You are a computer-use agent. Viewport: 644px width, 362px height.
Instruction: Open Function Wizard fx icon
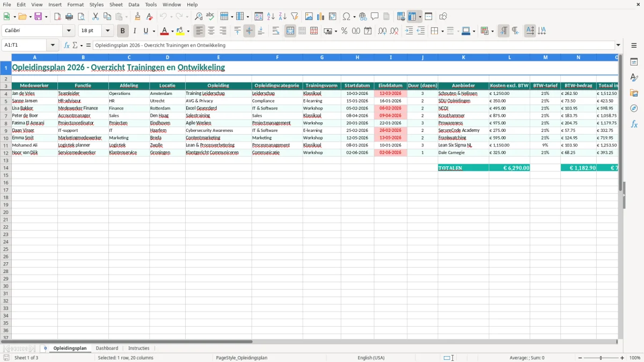point(67,45)
